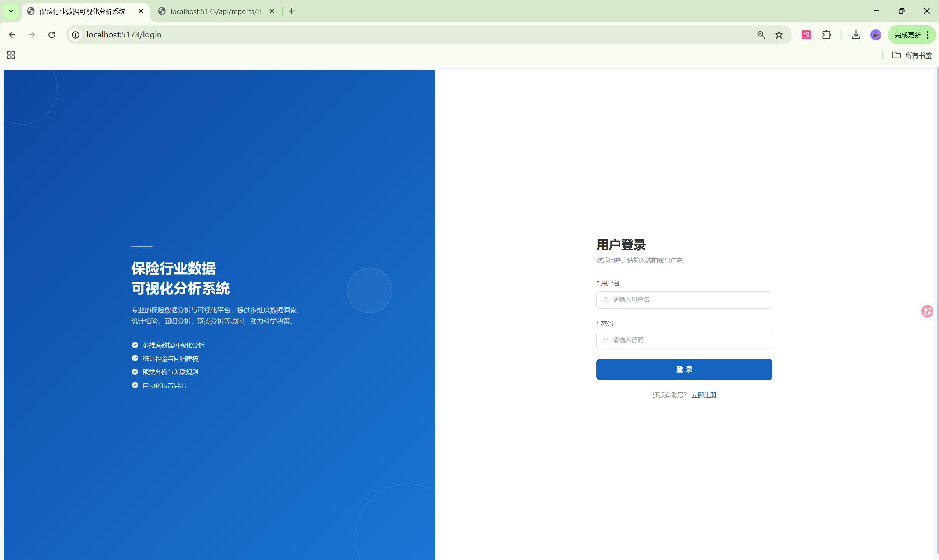The width and height of the screenshot is (939, 560).
Task: Click the translation extension icon near address bar
Action: tap(806, 34)
